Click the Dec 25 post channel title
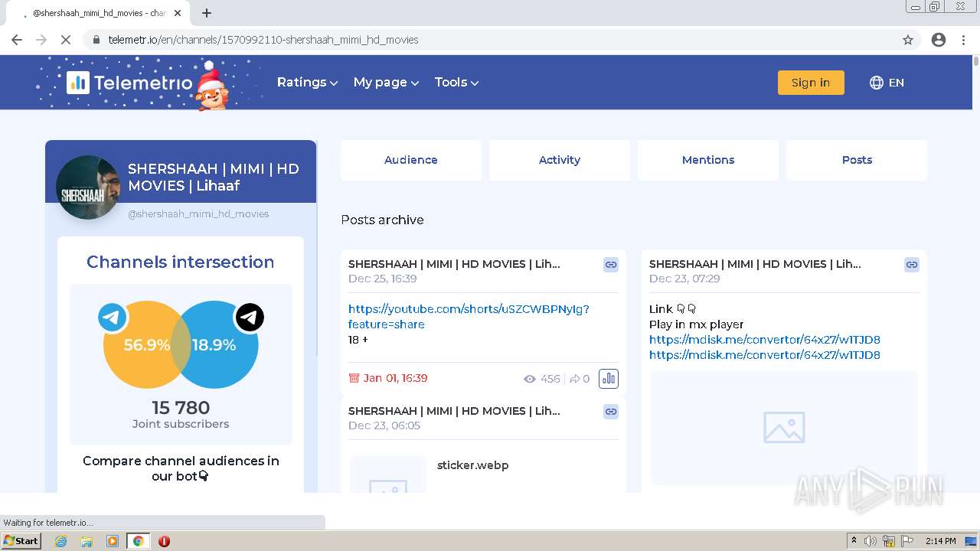 tap(454, 264)
